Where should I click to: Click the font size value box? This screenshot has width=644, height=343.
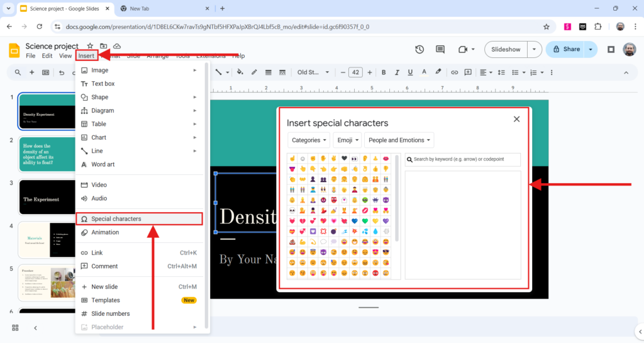point(356,73)
